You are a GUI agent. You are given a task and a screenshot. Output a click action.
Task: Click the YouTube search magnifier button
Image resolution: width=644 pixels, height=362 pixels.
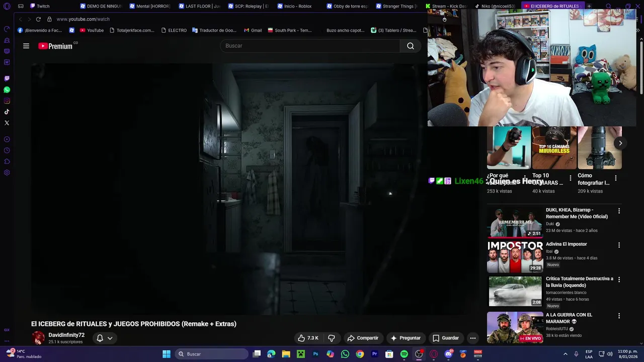(x=411, y=46)
